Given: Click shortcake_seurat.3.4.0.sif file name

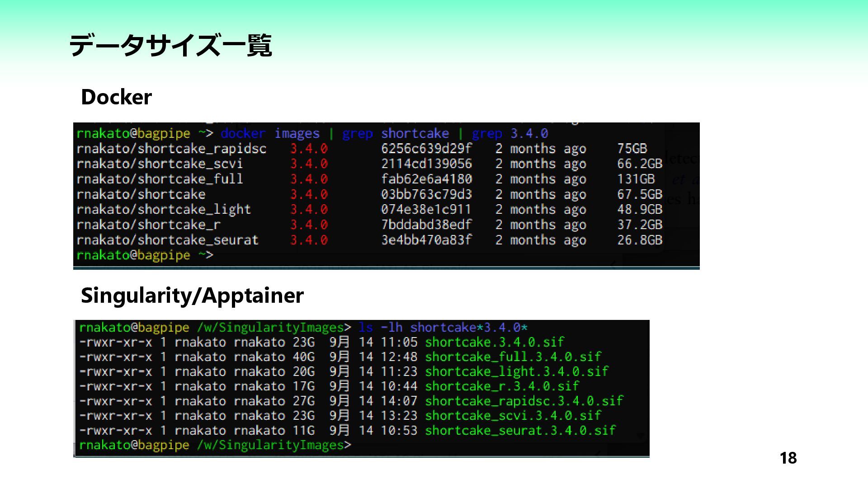Looking at the screenshot, I should point(520,430).
